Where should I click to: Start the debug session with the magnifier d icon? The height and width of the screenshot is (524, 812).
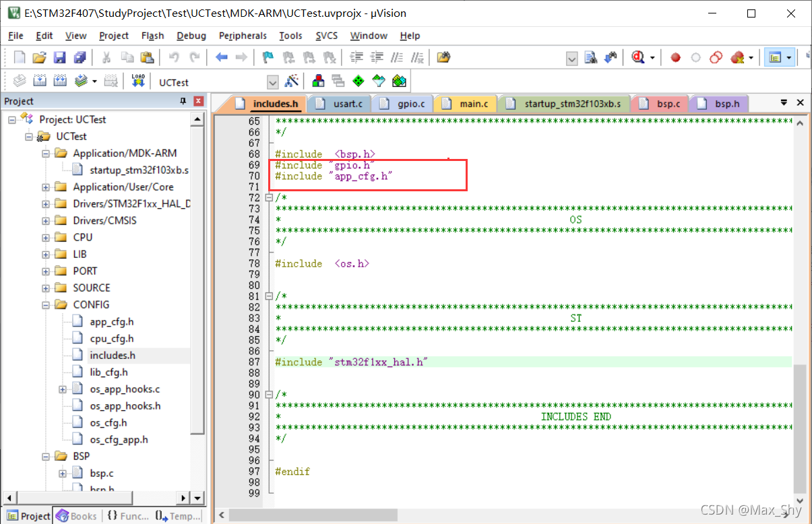(638, 58)
